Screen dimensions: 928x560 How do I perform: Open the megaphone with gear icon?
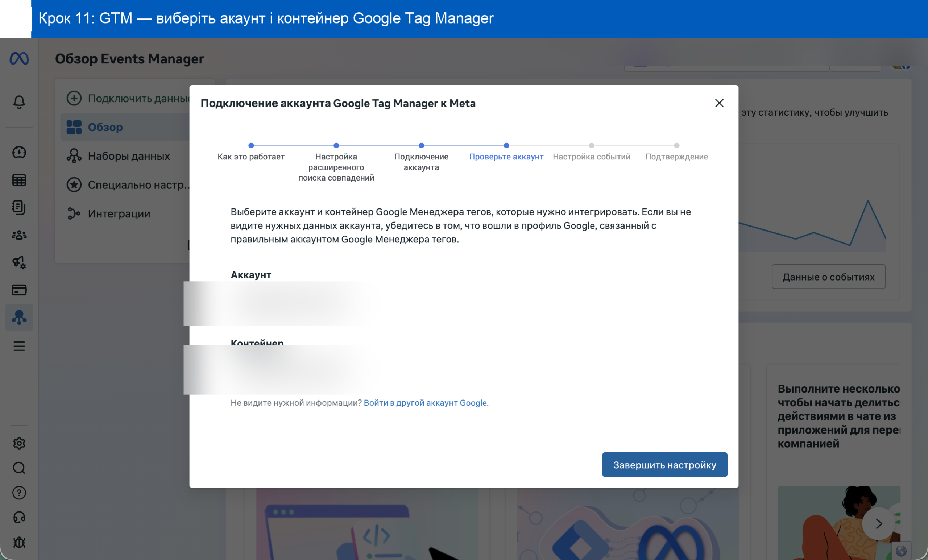click(x=19, y=262)
